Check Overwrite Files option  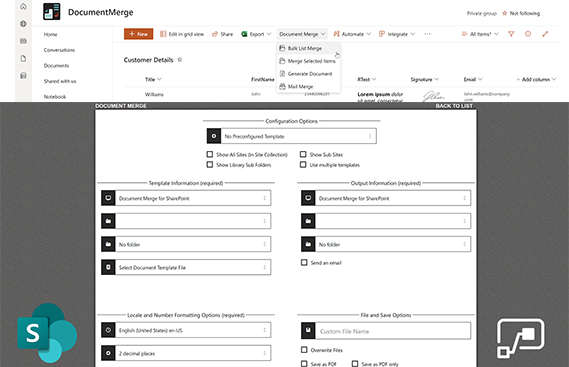[x=304, y=350]
